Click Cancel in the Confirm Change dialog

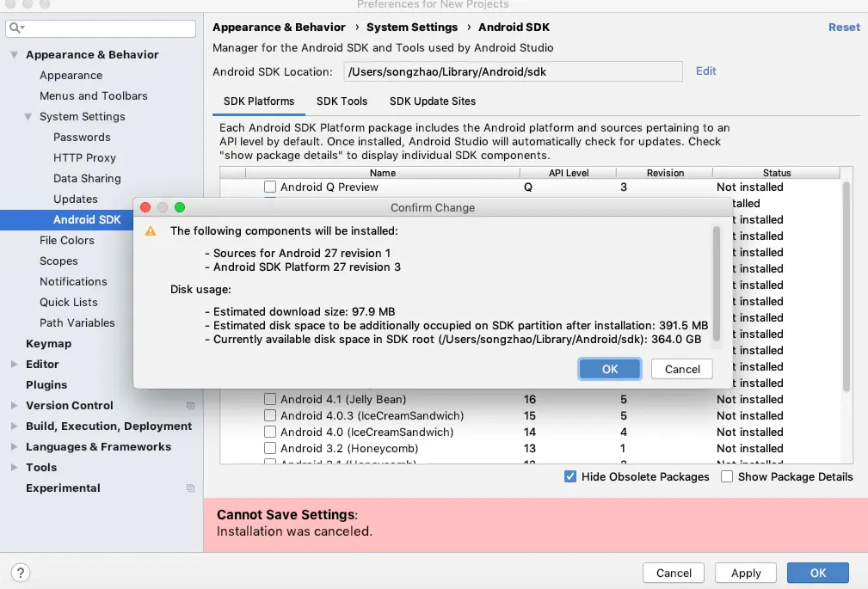pos(682,369)
